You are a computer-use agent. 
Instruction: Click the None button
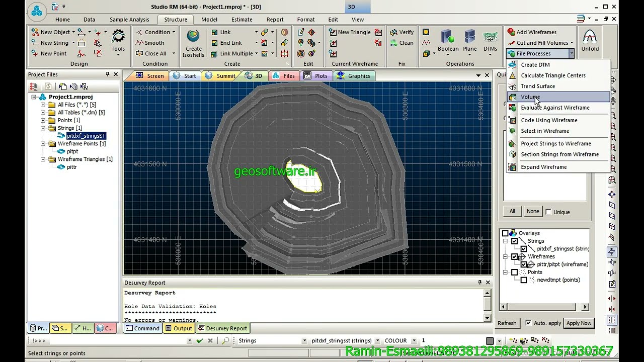[533, 211]
